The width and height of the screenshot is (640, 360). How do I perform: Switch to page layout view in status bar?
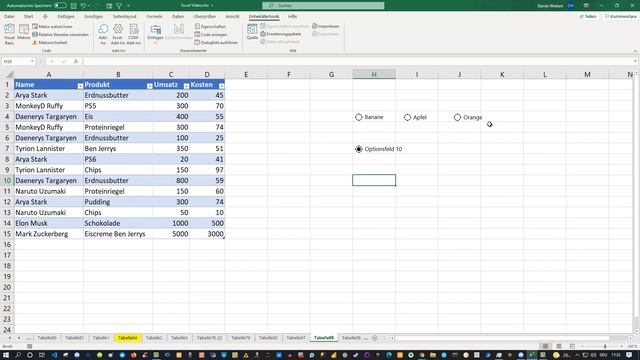click(559, 347)
